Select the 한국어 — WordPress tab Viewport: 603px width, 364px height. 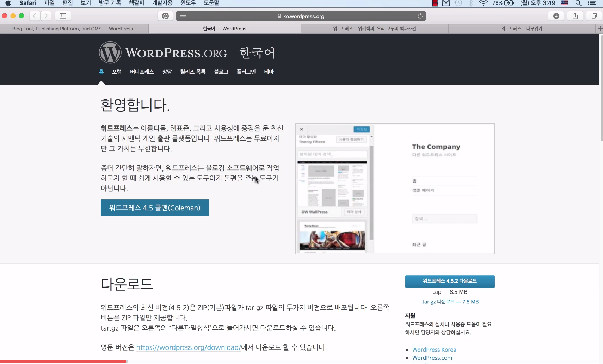point(225,29)
